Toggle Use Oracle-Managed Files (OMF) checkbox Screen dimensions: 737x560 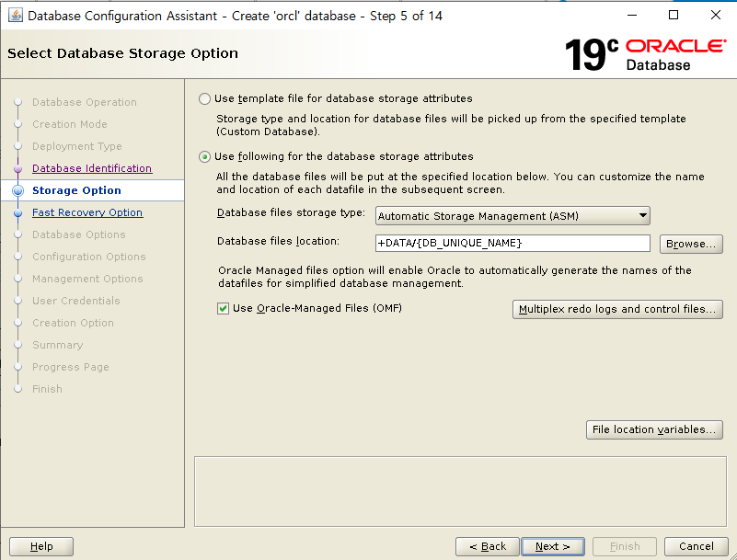[223, 309]
